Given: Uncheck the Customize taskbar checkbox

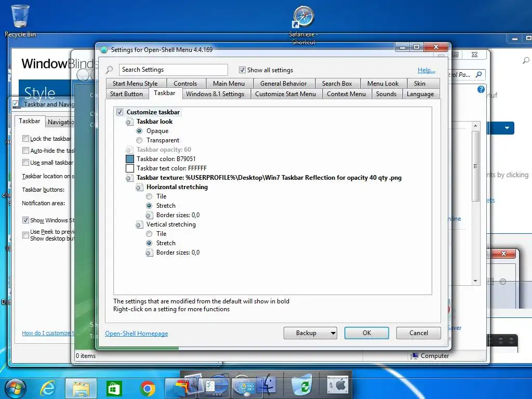Looking at the screenshot, I should (x=120, y=112).
